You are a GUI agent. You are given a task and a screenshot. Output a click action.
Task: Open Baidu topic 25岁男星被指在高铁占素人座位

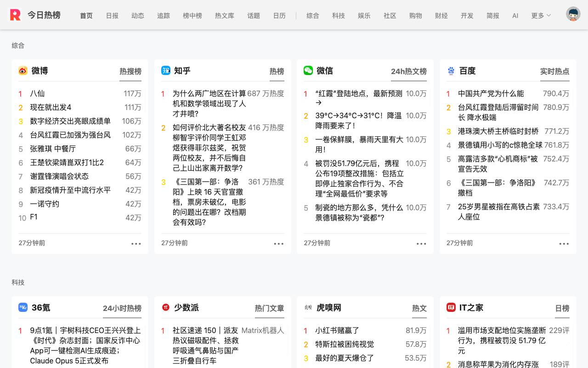click(x=499, y=212)
